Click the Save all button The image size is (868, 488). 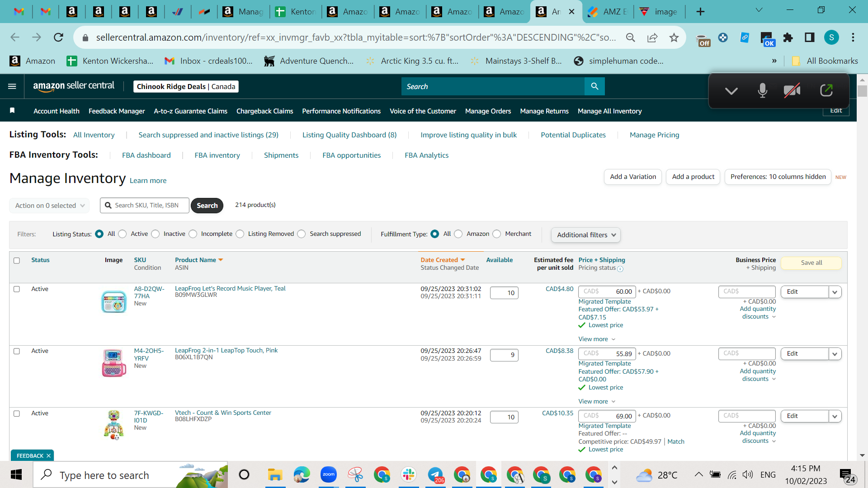(811, 263)
